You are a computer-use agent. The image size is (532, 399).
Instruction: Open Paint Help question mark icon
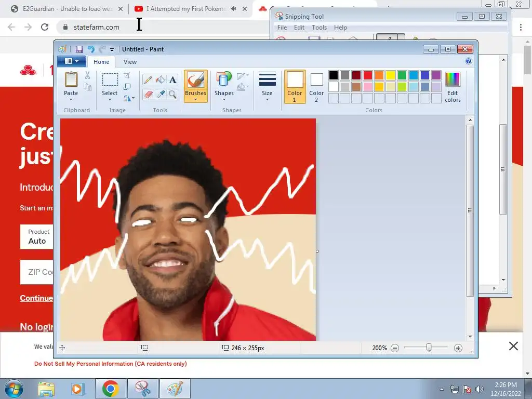tap(469, 61)
